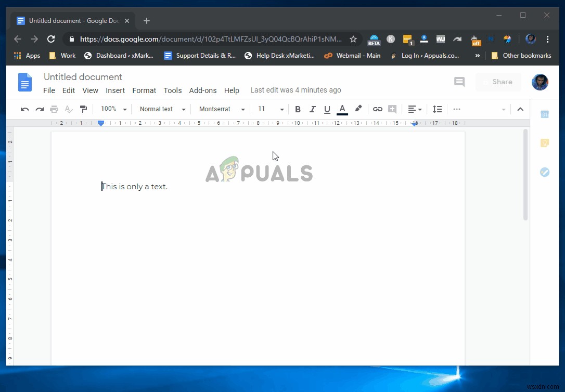Open comment history speech bubble icon

coord(459,82)
